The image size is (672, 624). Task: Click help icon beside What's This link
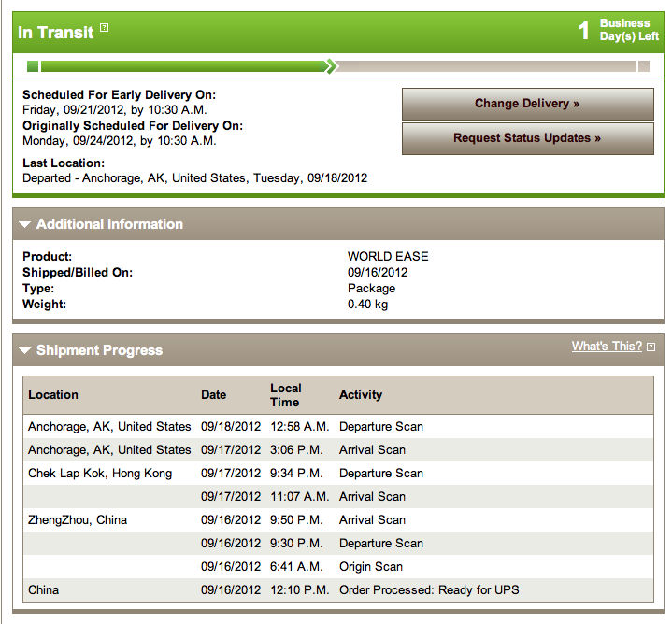coord(651,347)
